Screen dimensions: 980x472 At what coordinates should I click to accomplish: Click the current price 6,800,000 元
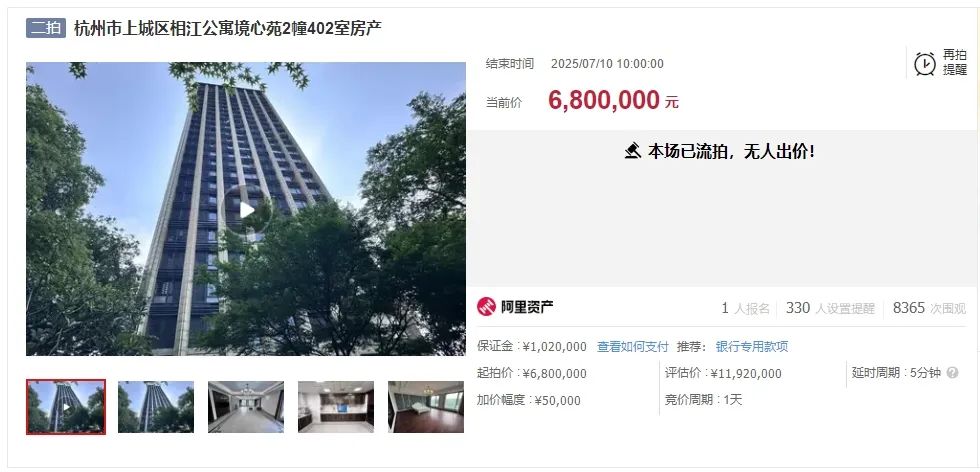click(613, 100)
